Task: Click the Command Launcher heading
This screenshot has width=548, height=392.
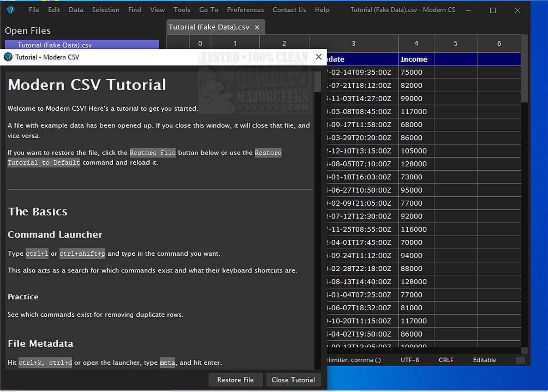Action: click(x=55, y=235)
